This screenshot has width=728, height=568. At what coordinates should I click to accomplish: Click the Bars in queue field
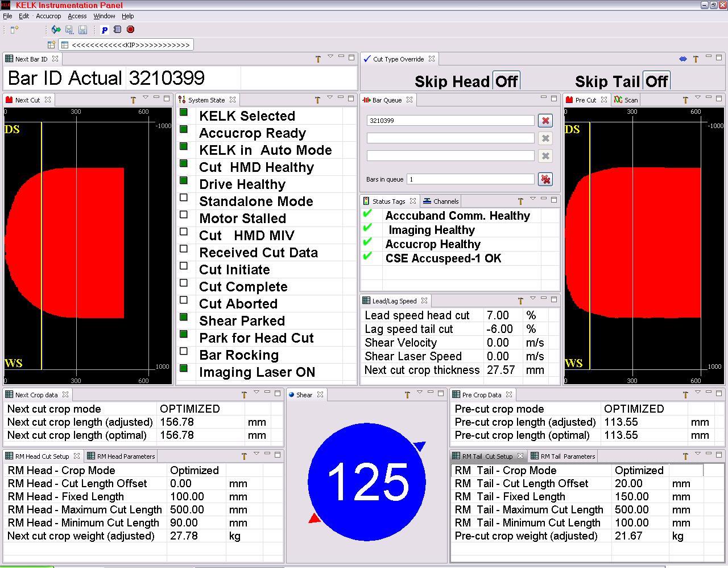pyautogui.click(x=470, y=179)
